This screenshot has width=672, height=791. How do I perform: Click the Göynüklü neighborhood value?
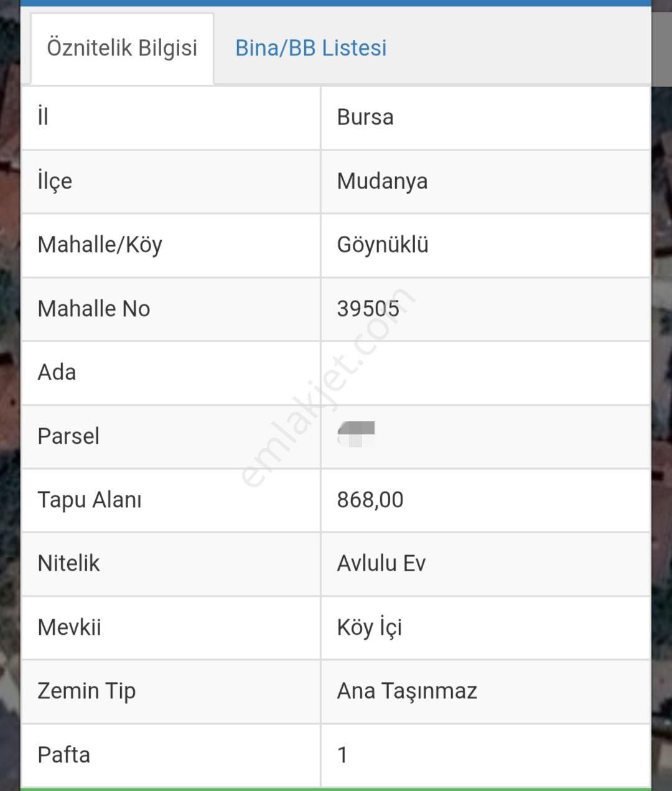click(383, 245)
